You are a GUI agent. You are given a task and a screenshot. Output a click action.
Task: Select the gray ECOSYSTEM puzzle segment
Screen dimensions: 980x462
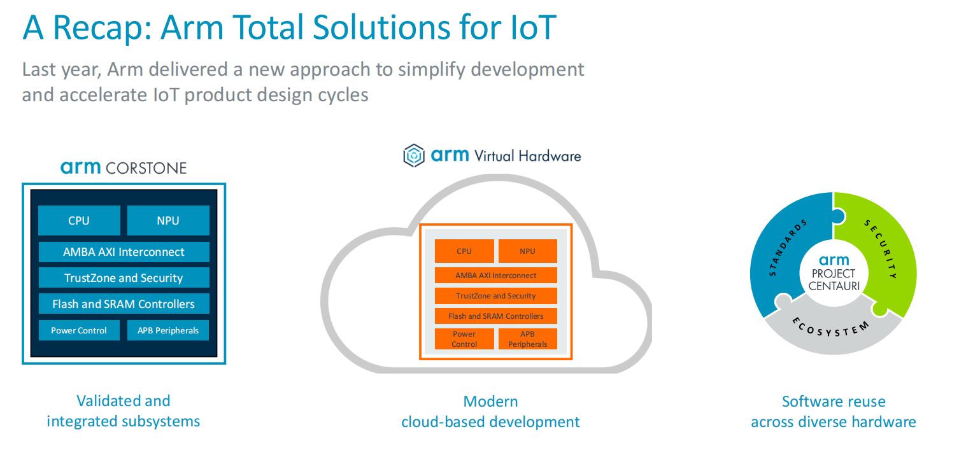coord(834,328)
